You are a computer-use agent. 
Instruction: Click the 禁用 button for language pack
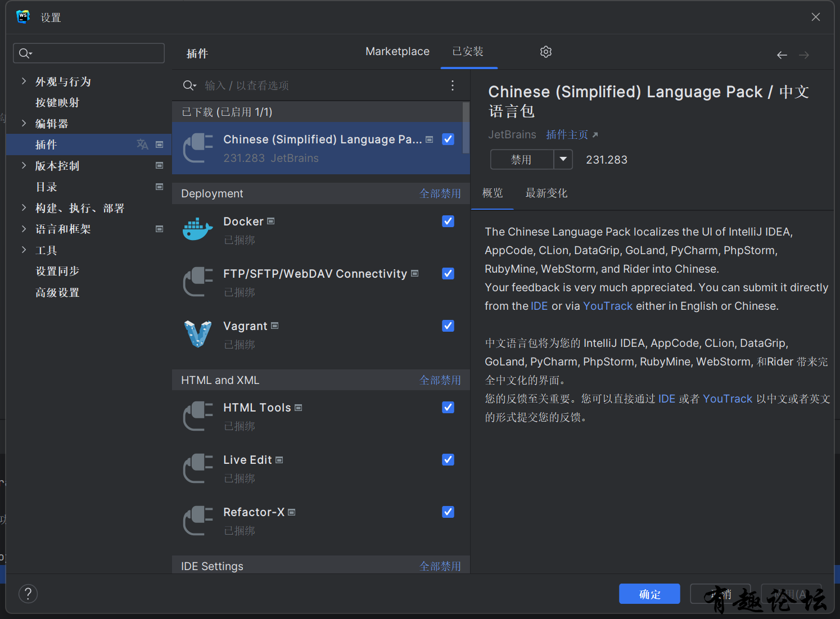point(522,159)
